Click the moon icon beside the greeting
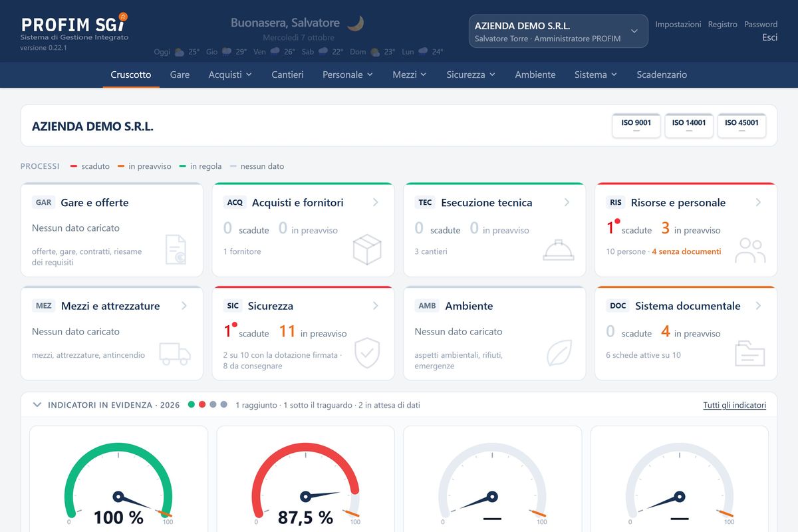Image resolution: width=798 pixels, height=532 pixels. (x=356, y=23)
